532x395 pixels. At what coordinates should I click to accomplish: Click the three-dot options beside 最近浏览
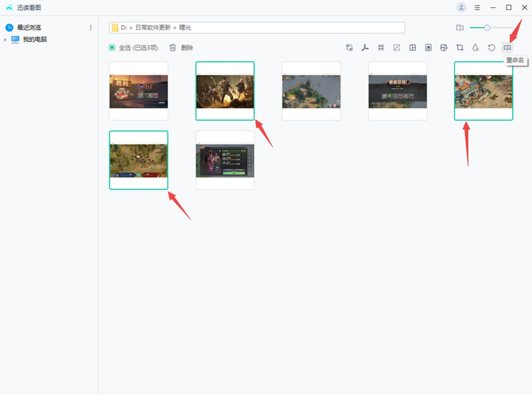point(91,28)
